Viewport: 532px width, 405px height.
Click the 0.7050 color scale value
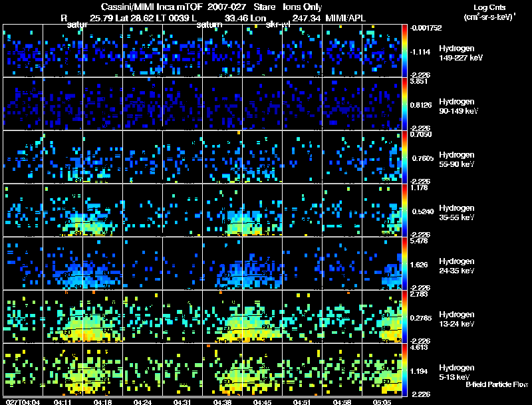(x=421, y=134)
